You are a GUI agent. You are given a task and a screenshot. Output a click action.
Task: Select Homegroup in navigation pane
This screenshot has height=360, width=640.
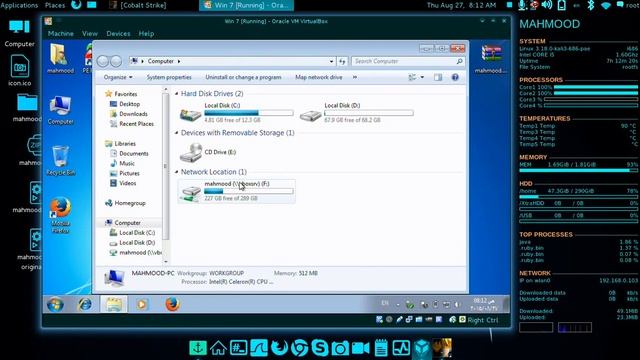[x=130, y=203]
